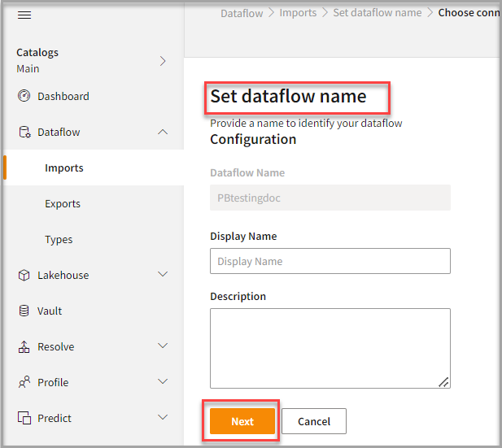Viewport: 502px width, 448px height.
Task: Expand the Catalogs Main chevron
Action: [163, 61]
